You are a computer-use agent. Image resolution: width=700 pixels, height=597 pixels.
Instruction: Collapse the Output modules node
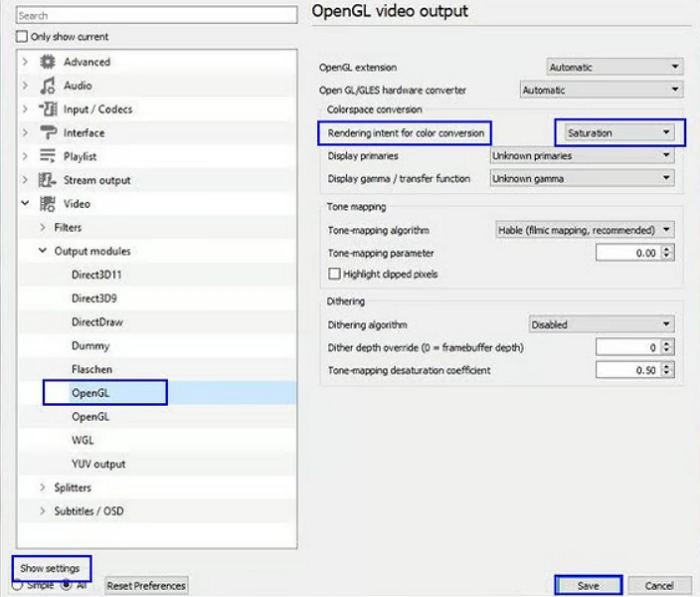pyautogui.click(x=43, y=250)
